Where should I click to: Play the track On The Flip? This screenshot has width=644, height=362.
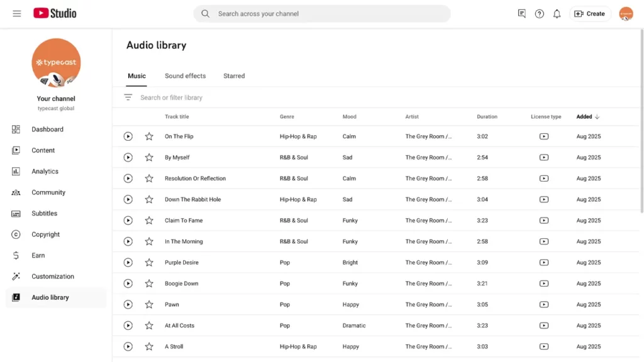point(128,136)
